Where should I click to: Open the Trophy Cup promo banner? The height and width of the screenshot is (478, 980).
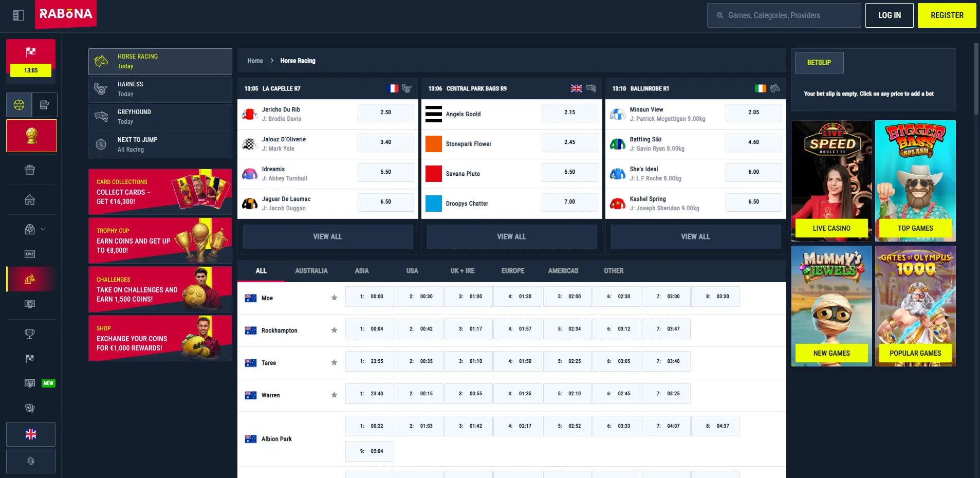(x=160, y=241)
